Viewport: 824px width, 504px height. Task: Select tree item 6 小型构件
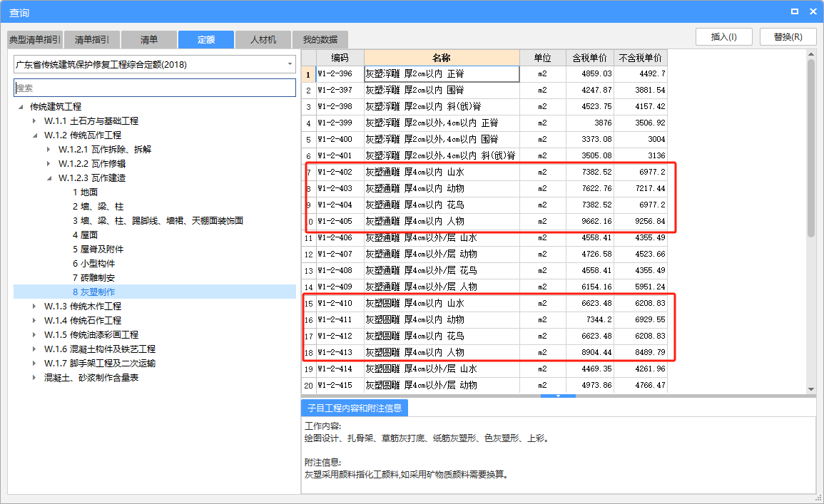click(x=93, y=264)
